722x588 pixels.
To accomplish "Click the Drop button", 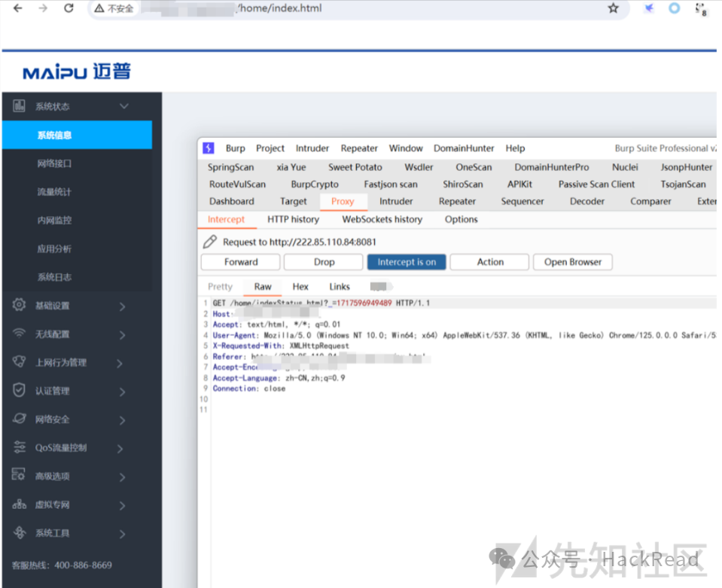I will pyautogui.click(x=324, y=262).
